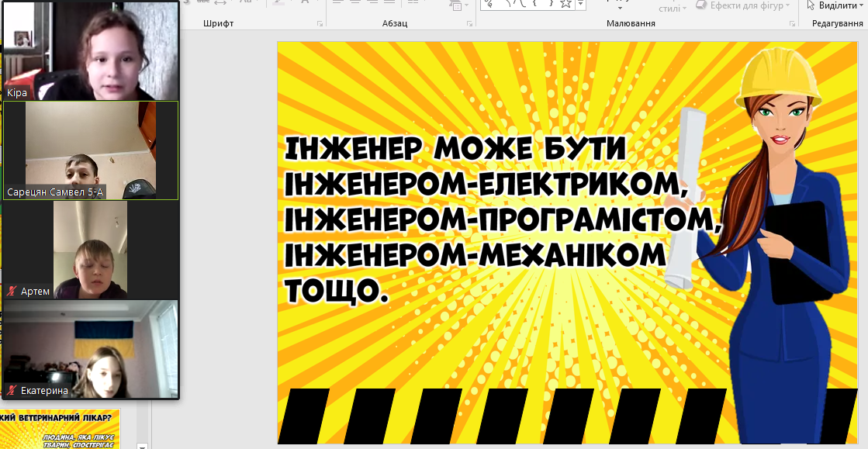This screenshot has height=449, width=868.
Task: Select the Ветеринарний лікар slide thumbnail
Action: [61, 430]
